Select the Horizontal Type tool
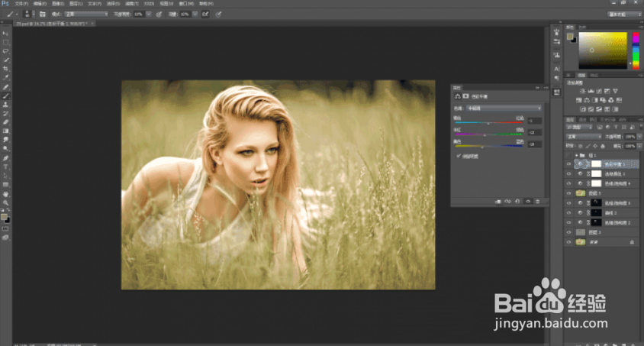 pyautogui.click(x=5, y=167)
